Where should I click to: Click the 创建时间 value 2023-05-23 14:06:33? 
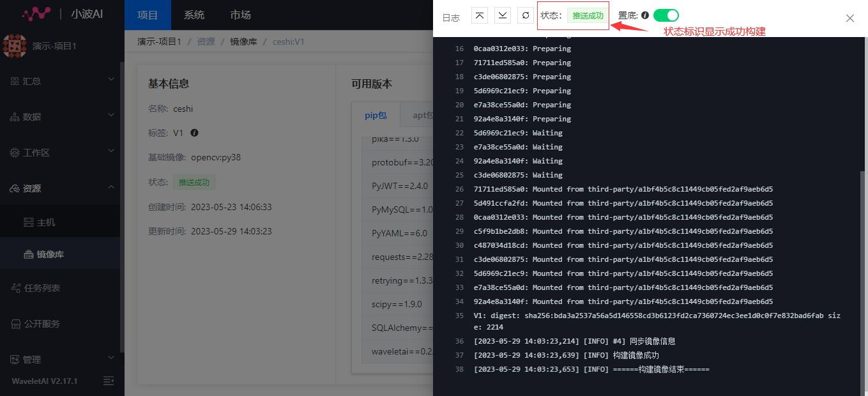tap(231, 207)
